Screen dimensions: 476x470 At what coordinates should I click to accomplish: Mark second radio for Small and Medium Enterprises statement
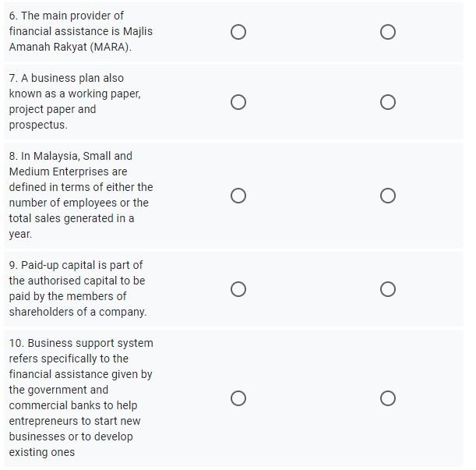point(388,196)
